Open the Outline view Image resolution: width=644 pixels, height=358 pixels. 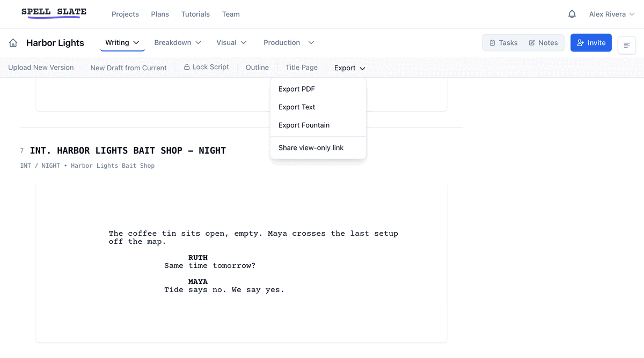[x=257, y=68]
